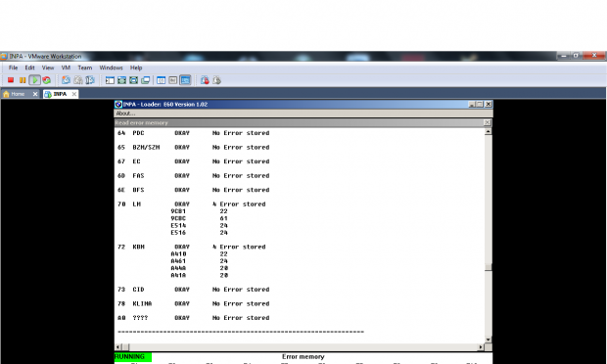Click error code 9CBC
The width and height of the screenshot is (607, 364).
(178, 218)
